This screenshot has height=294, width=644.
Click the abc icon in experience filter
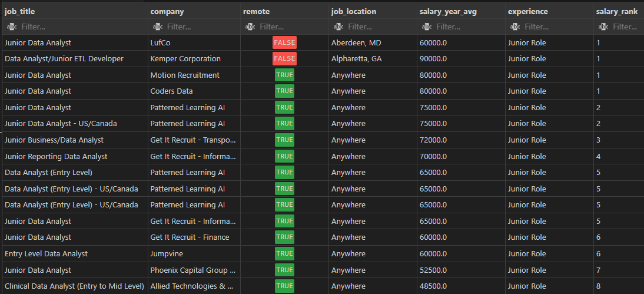pos(515,27)
